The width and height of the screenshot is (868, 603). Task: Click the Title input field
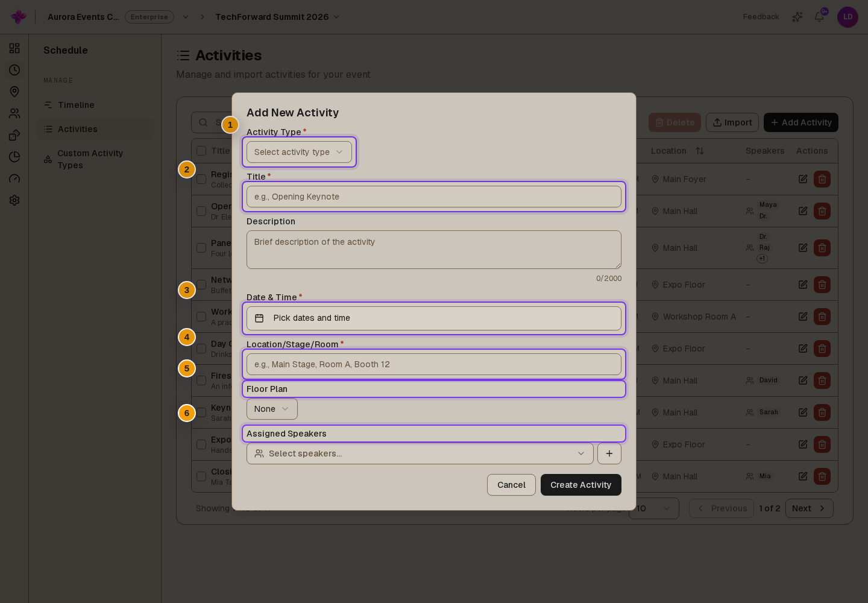click(x=434, y=197)
